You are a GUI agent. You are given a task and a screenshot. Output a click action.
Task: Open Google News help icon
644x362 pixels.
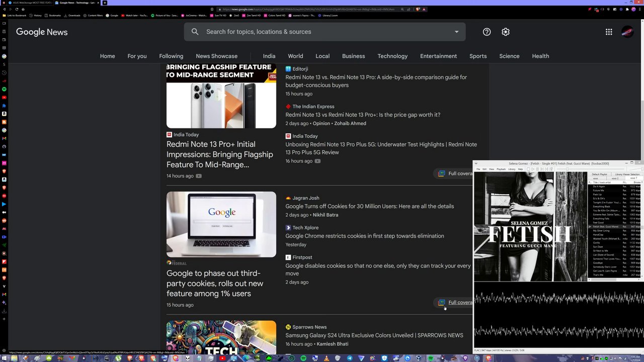pos(487,32)
